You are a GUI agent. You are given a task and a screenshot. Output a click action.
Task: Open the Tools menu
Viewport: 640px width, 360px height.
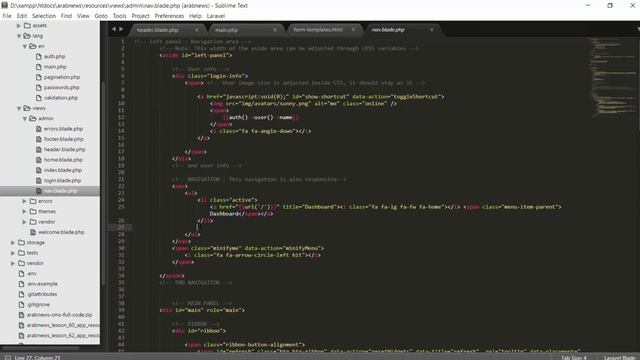(119, 16)
